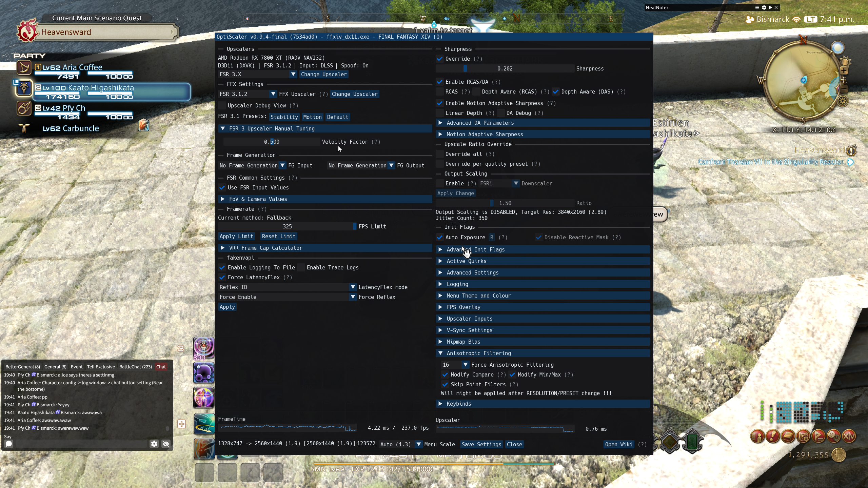Collapse FSR 3 Upscaler Manual Tuning section
The height and width of the screenshot is (488, 868).
coord(325,129)
